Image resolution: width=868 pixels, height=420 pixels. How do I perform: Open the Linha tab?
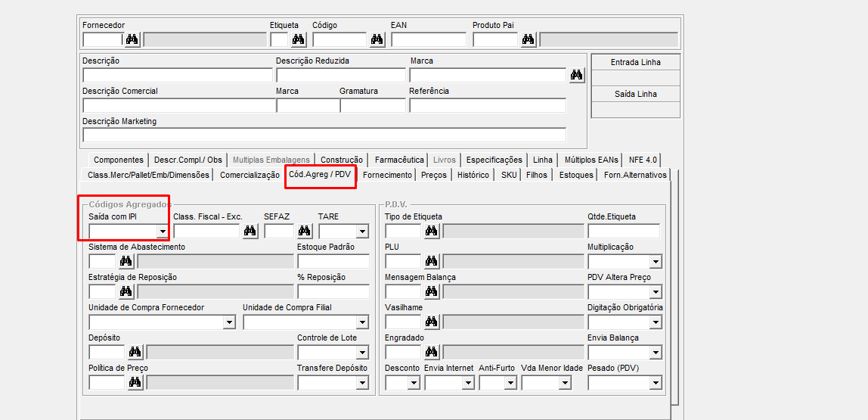pos(543,160)
